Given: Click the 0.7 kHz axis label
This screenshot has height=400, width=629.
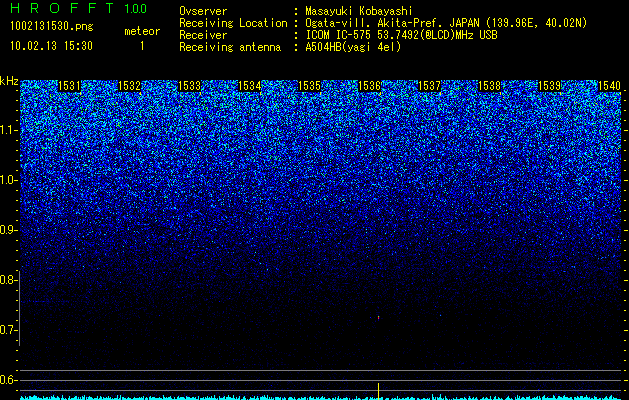Looking at the screenshot, I should (x=7, y=330).
